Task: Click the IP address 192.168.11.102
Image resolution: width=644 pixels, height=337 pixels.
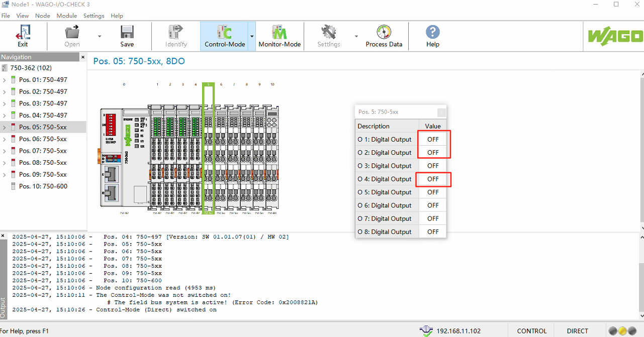Action: click(x=458, y=331)
